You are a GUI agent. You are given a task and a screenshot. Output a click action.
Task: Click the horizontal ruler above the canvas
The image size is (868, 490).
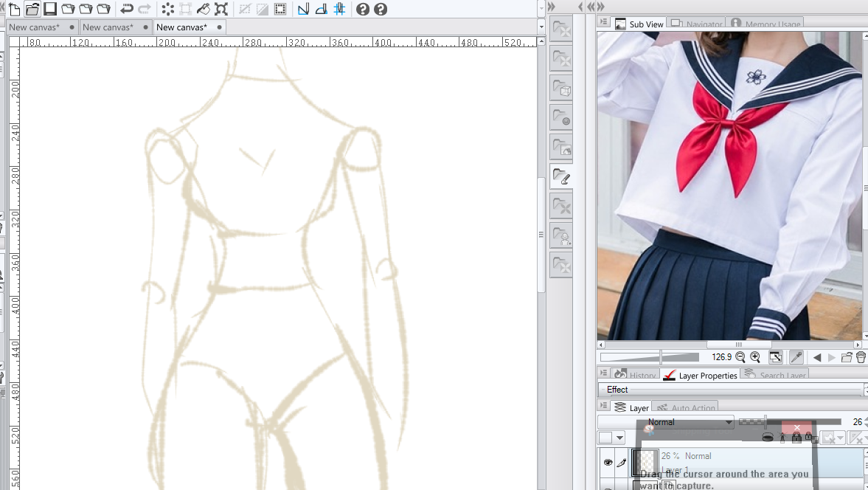tap(278, 42)
